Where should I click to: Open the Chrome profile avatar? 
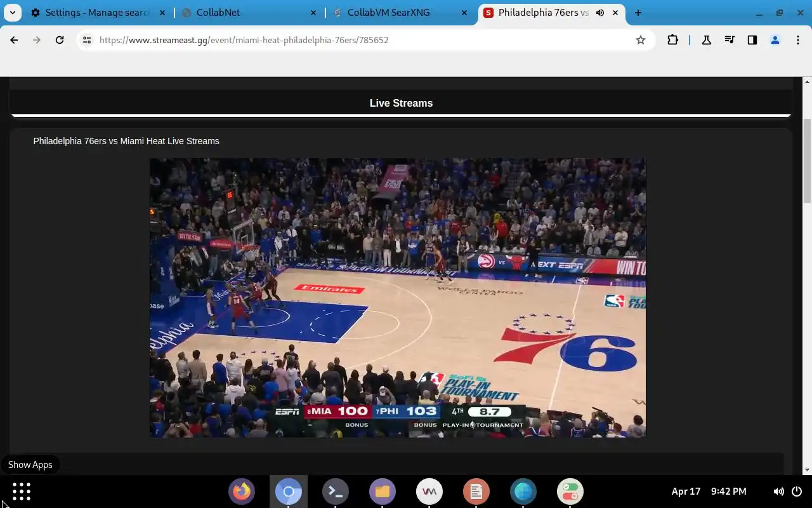775,40
